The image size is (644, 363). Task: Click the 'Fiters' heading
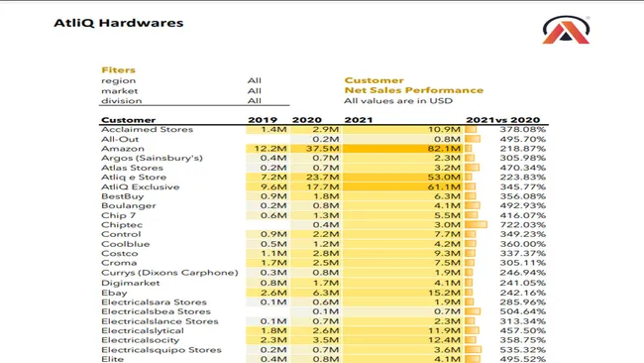[118, 69]
